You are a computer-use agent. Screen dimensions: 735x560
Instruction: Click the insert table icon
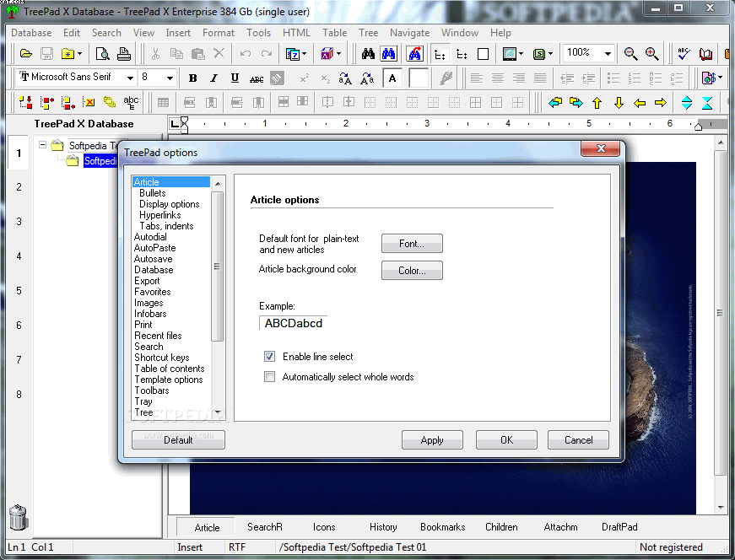163,103
